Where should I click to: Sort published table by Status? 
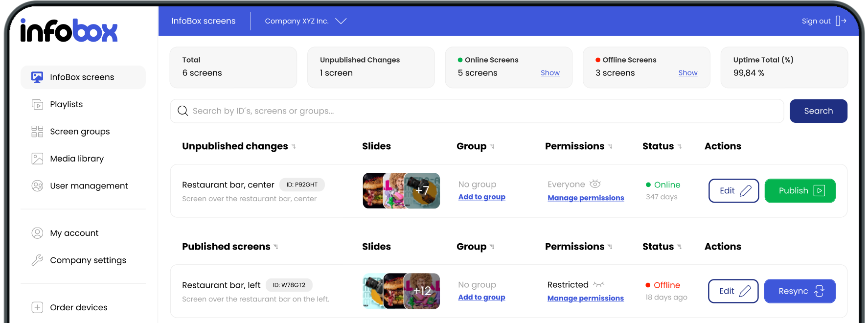(680, 247)
